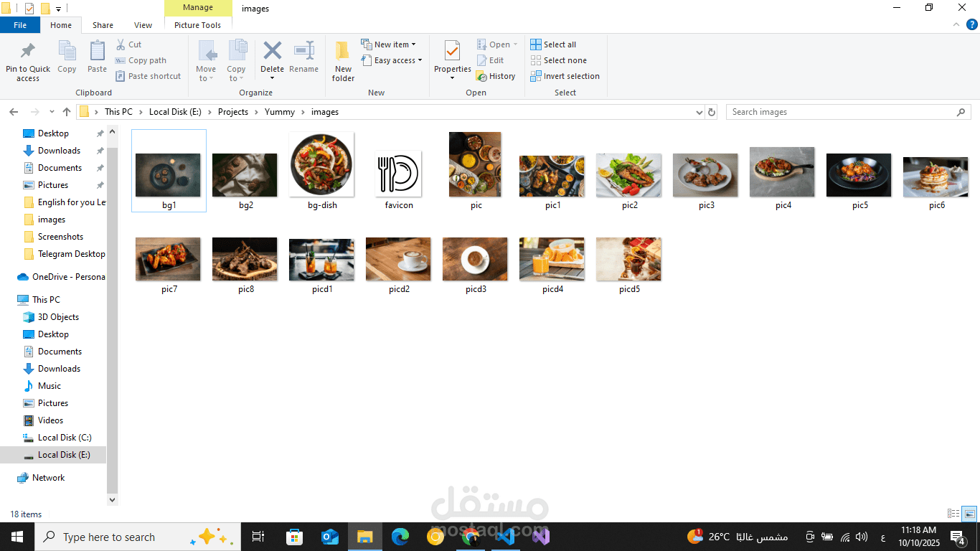Open Downloads in Quick access
This screenshot has width=980, height=551.
tap(59, 151)
